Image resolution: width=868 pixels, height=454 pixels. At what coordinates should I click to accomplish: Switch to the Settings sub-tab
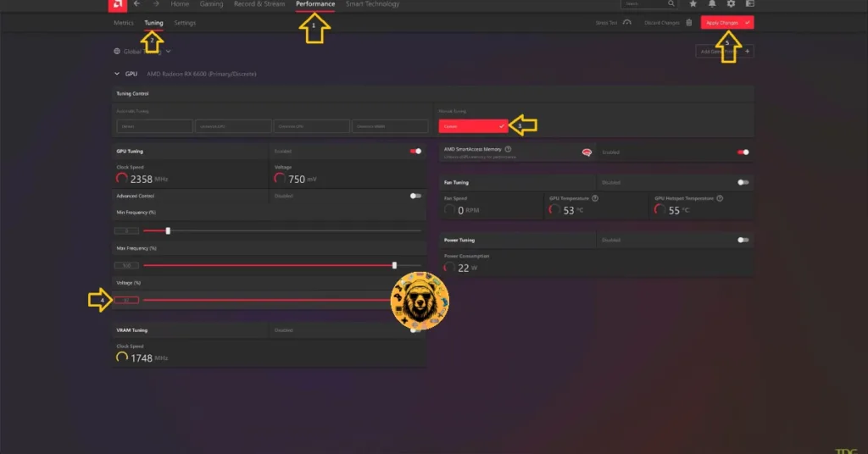click(185, 23)
